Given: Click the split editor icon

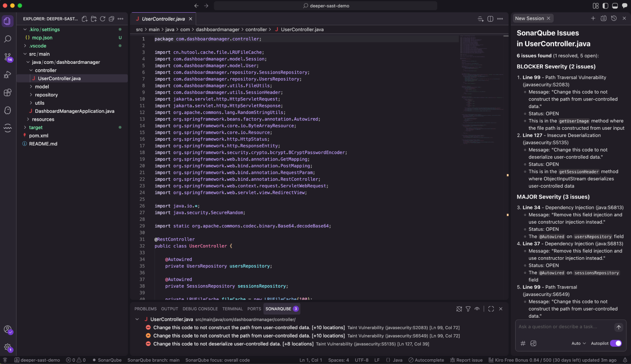Looking at the screenshot, I should pos(490,19).
